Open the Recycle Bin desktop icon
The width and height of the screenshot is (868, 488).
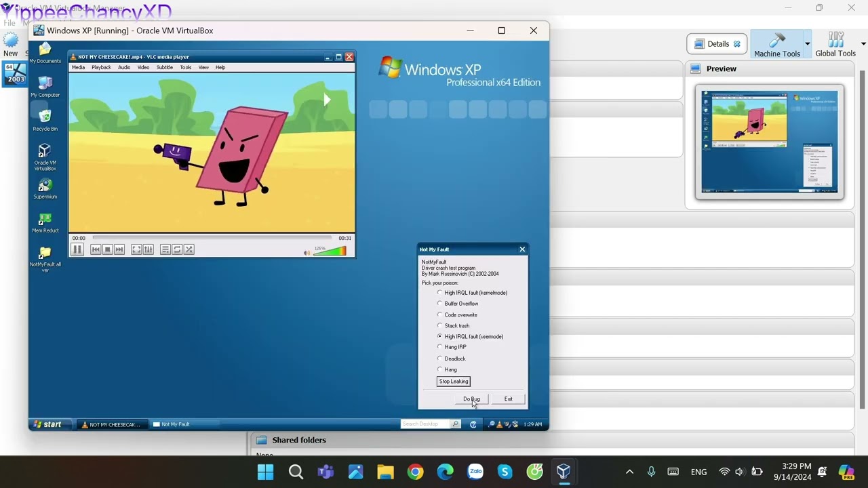pyautogui.click(x=45, y=121)
